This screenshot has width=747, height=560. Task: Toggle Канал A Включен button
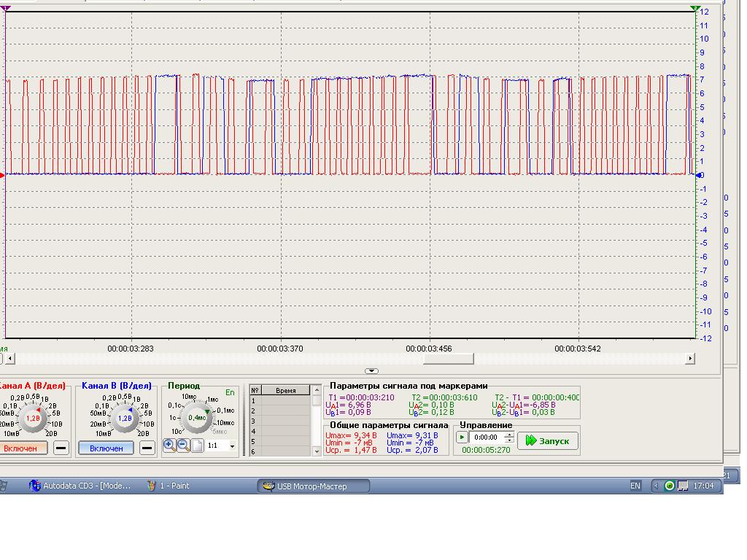pos(22,448)
